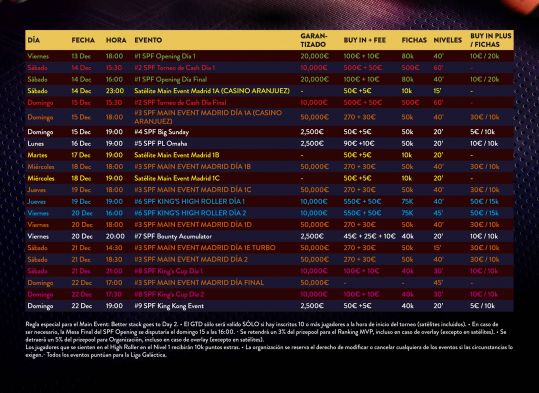Click the EVENTO column header

pos(148,40)
